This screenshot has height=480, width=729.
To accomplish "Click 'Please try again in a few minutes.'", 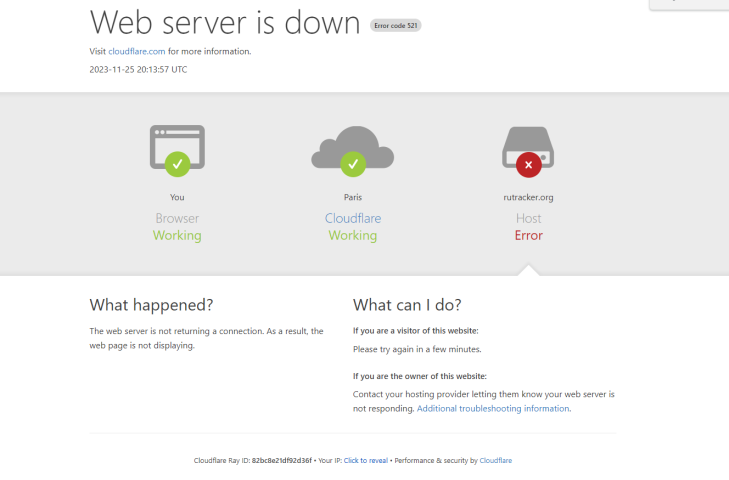I will click(x=417, y=349).
